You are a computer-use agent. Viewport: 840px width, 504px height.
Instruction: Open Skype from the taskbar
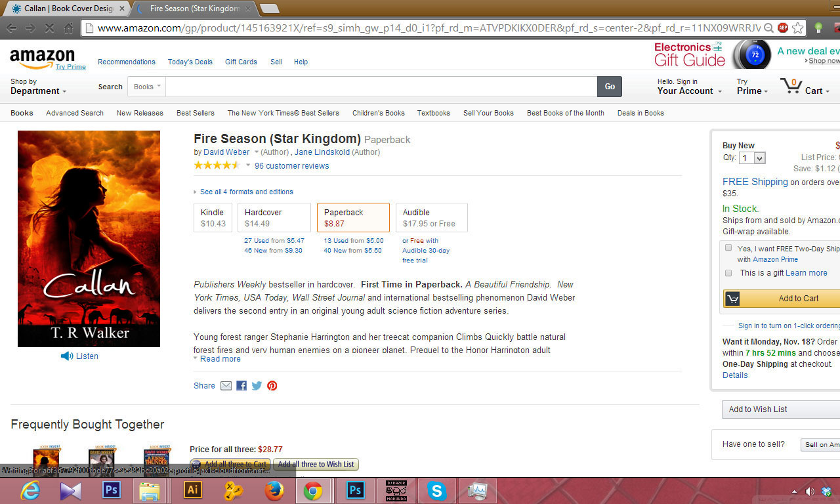pyautogui.click(x=436, y=490)
